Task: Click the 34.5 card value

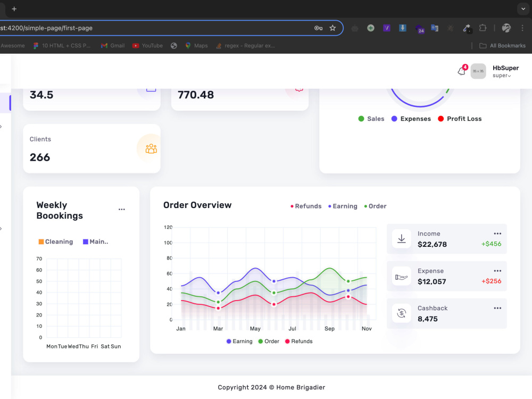Action: (41, 95)
